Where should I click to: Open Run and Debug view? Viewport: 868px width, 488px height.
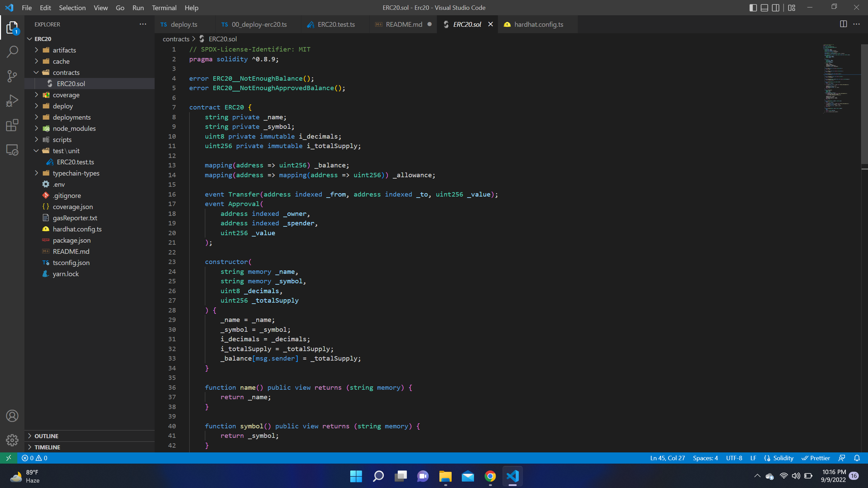click(12, 101)
